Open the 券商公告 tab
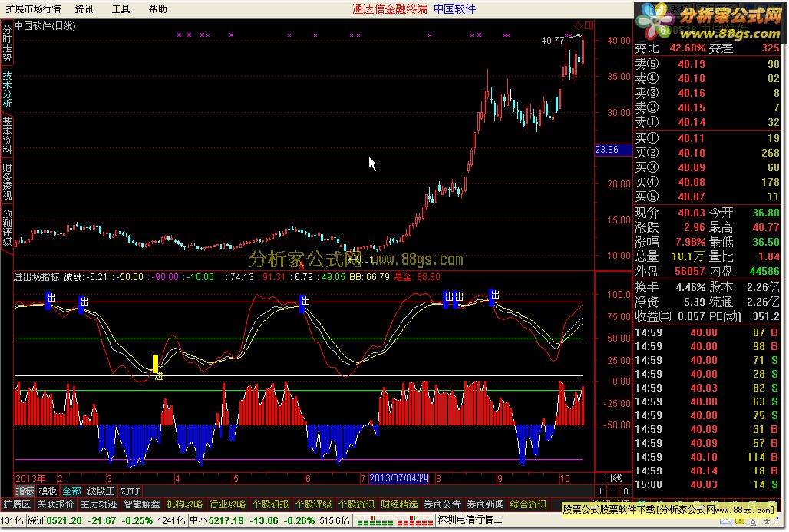The image size is (789, 532). (442, 504)
